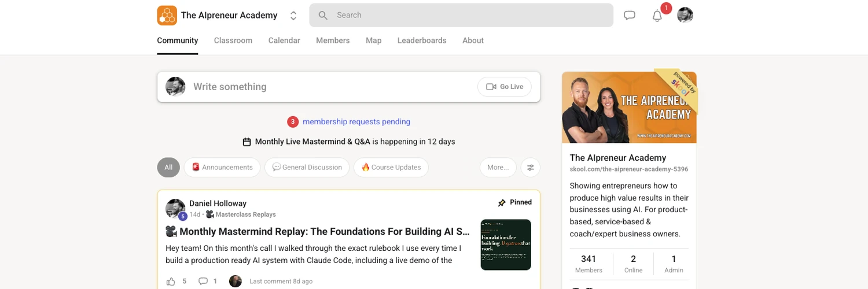Screen dimensions: 868x289
Task: Click The AIpreneur Academy sidebar title
Action: [x=618, y=158]
